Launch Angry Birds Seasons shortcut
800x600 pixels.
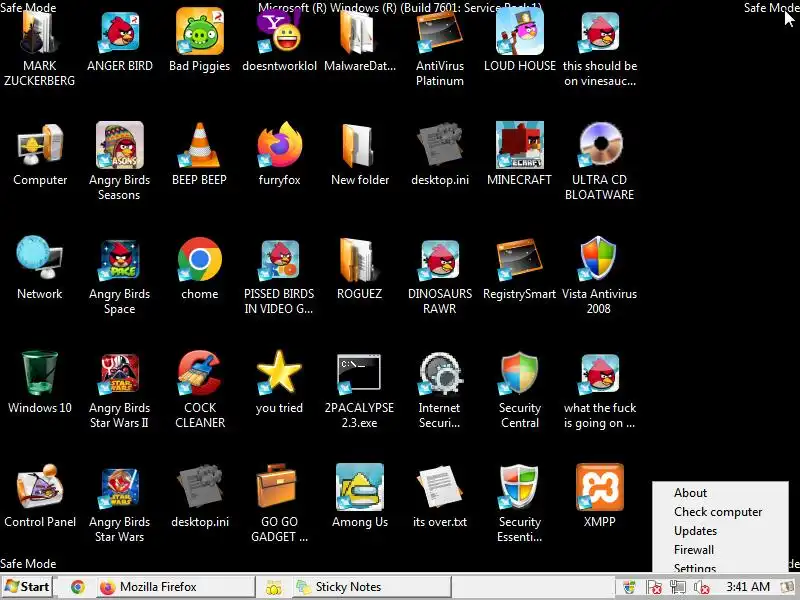point(119,145)
